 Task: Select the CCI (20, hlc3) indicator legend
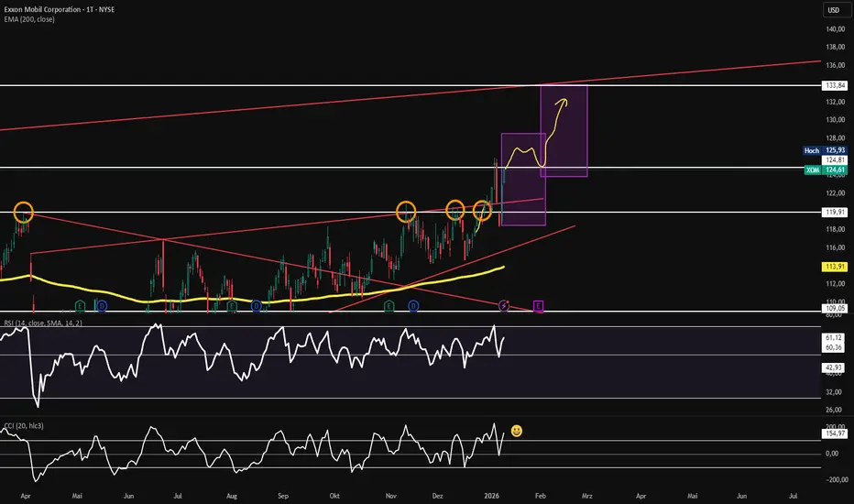coord(24,425)
